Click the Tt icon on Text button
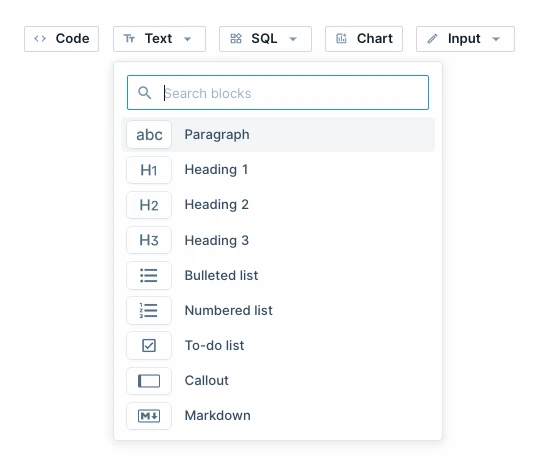 (129, 38)
